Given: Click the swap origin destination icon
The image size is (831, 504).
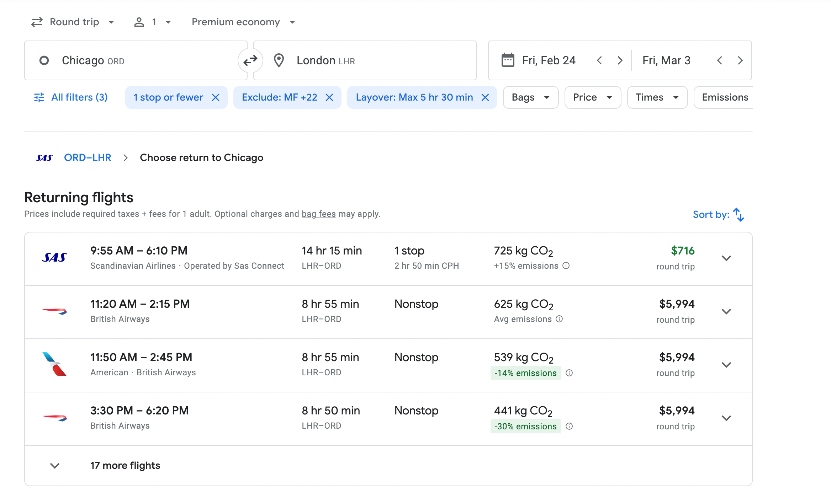Looking at the screenshot, I should 250,60.
